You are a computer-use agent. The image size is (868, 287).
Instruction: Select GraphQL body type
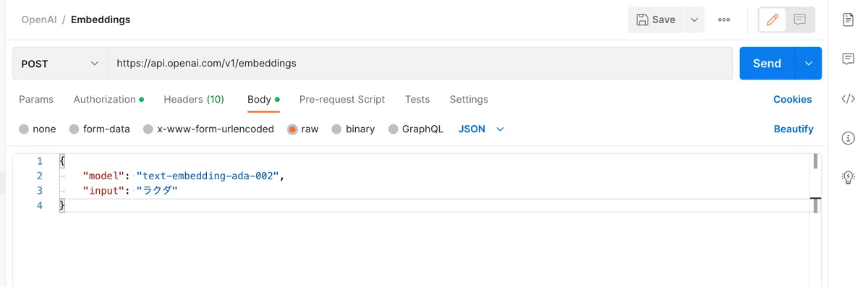click(x=416, y=129)
